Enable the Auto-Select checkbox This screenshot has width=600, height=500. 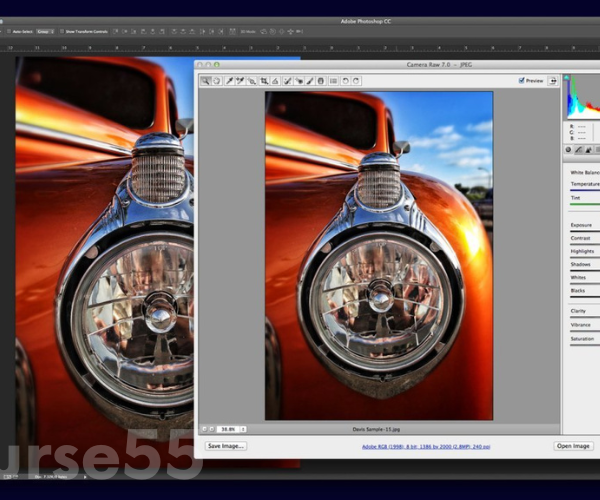tap(9, 31)
